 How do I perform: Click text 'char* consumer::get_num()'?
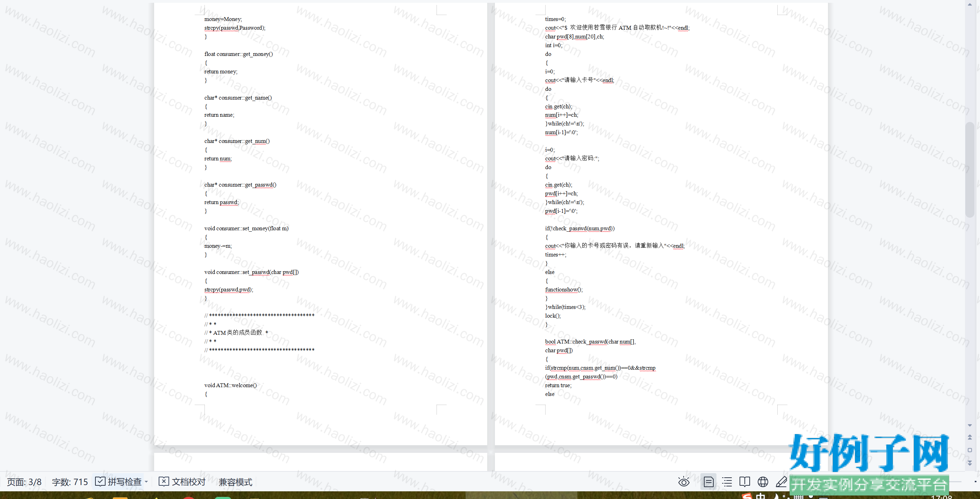tap(237, 141)
